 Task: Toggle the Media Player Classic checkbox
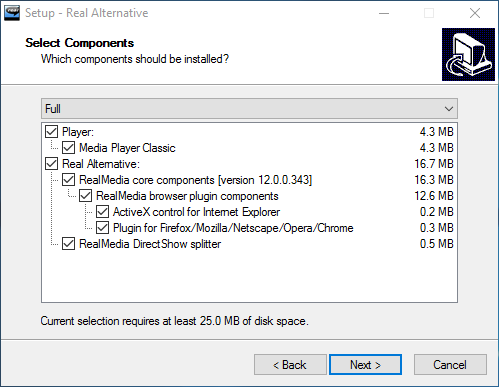pyautogui.click(x=68, y=148)
